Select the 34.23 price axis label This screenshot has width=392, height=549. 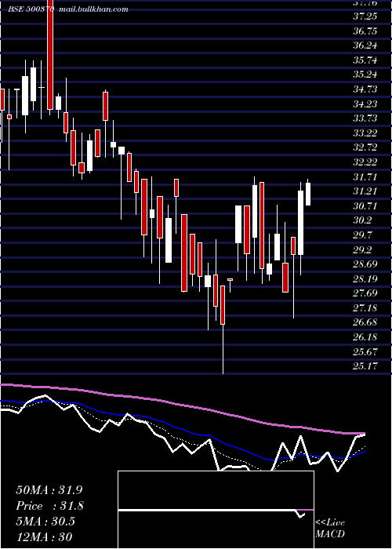(x=365, y=104)
